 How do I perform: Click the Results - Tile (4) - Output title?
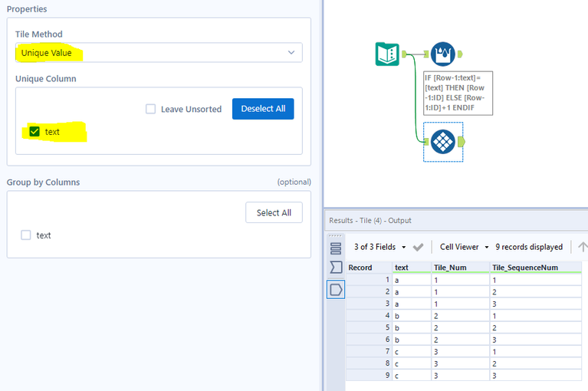[x=370, y=221]
